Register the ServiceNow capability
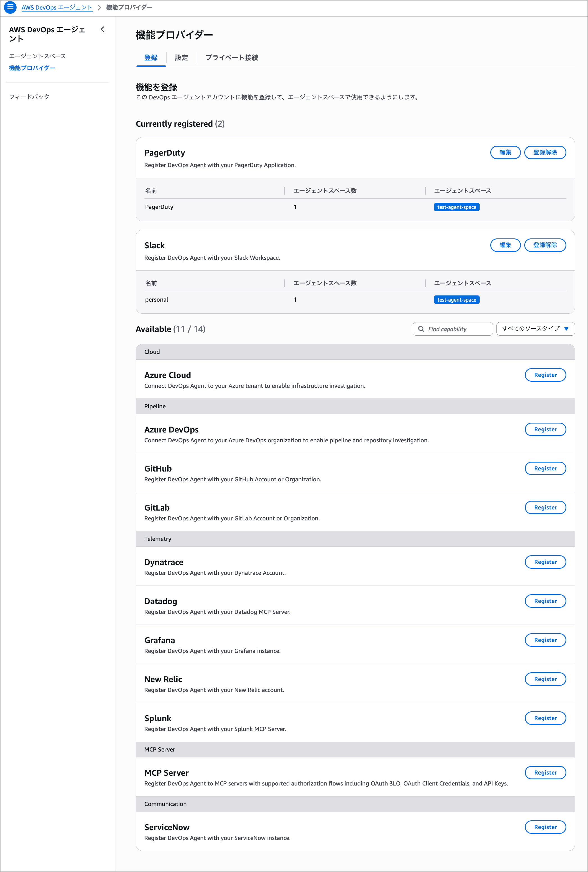The height and width of the screenshot is (872, 588). coord(545,827)
